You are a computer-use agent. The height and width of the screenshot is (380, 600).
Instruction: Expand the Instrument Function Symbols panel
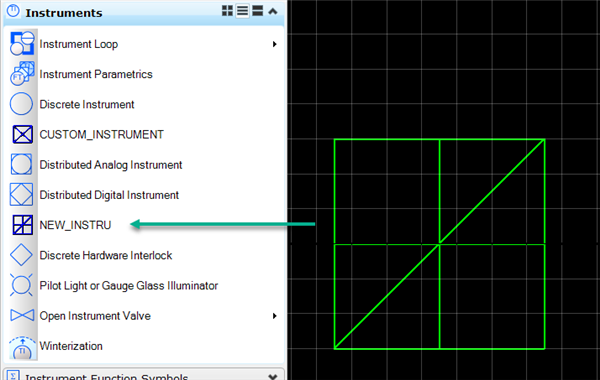272,377
